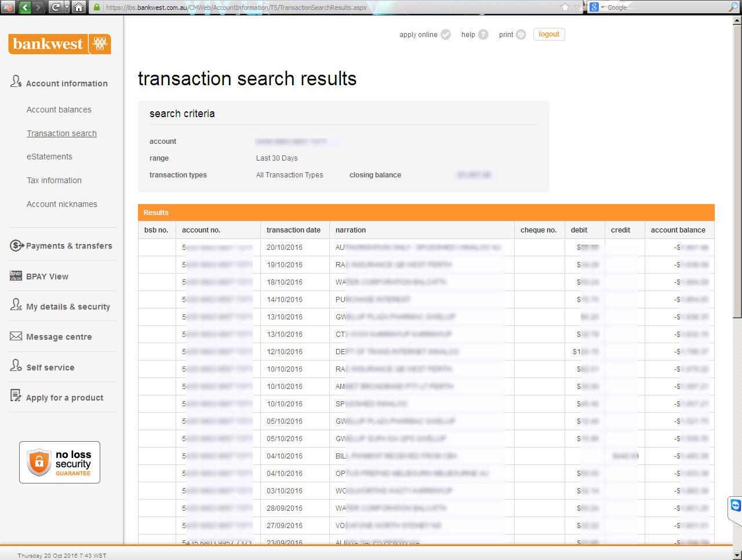The image size is (742, 560).
Task: Click the BPAY View icon
Action: coord(16,276)
